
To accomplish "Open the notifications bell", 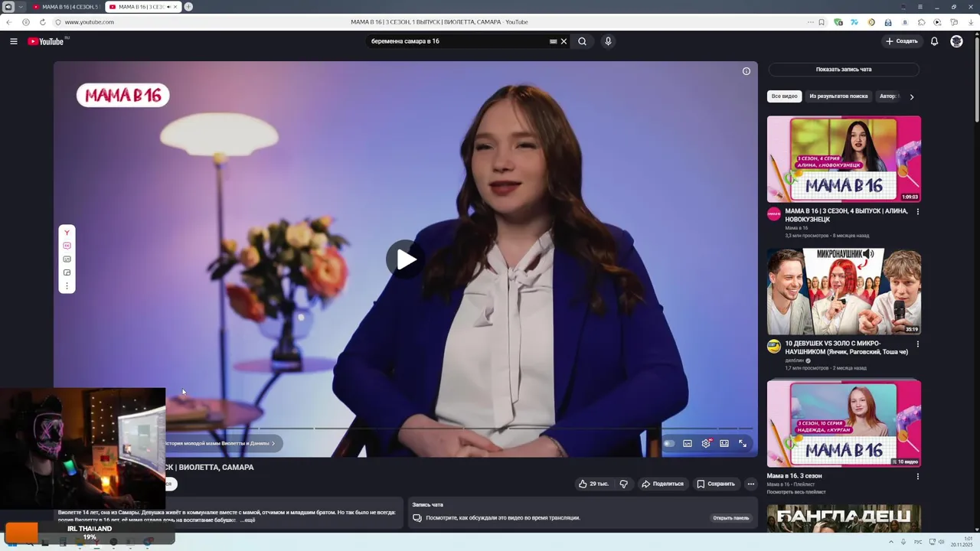I will tap(934, 41).
